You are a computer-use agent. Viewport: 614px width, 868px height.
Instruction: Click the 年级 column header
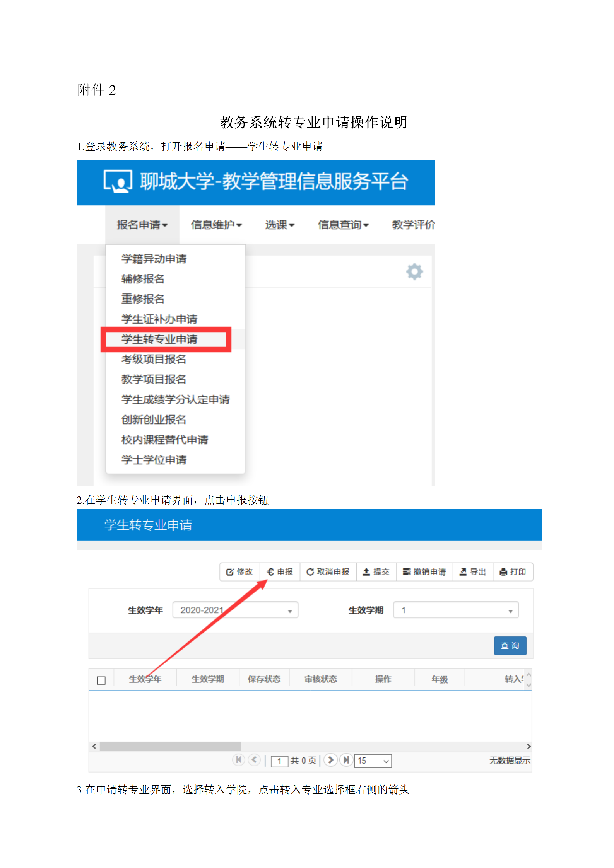click(440, 679)
